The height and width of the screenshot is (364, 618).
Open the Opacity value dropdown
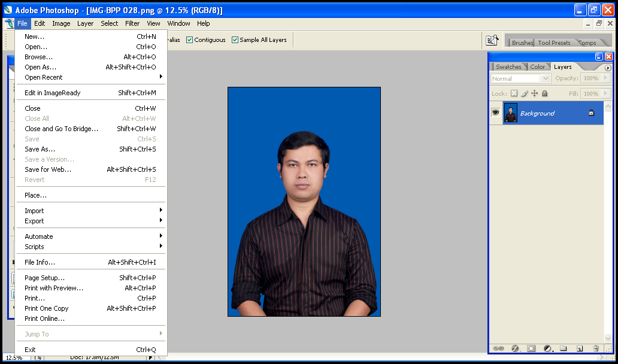pos(606,78)
